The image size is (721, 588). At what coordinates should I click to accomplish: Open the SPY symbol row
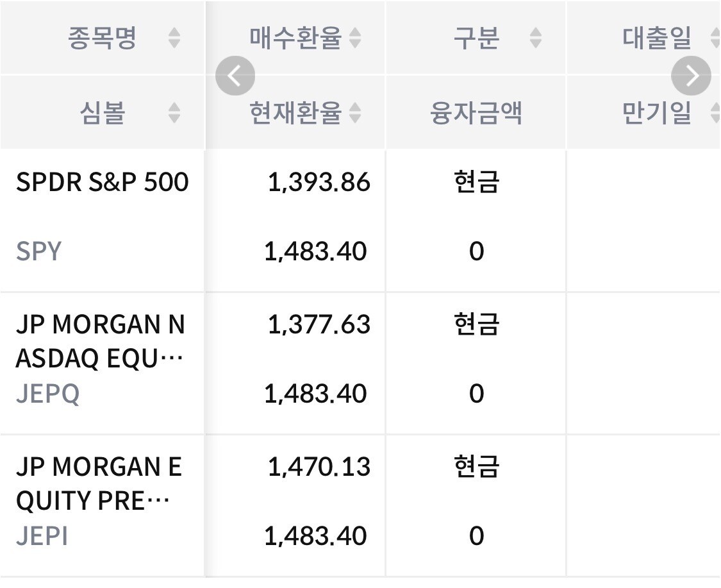(38, 251)
